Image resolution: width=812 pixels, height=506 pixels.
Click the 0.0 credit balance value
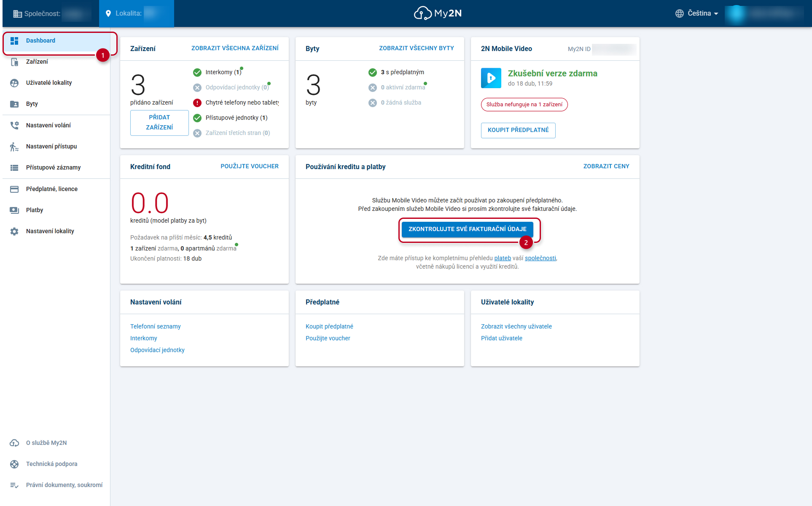(150, 203)
